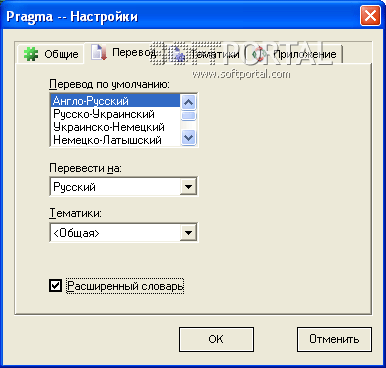Viewport: 386px width, 368px height.
Task: Click the translation list scrollbar thumb
Action: (x=189, y=116)
